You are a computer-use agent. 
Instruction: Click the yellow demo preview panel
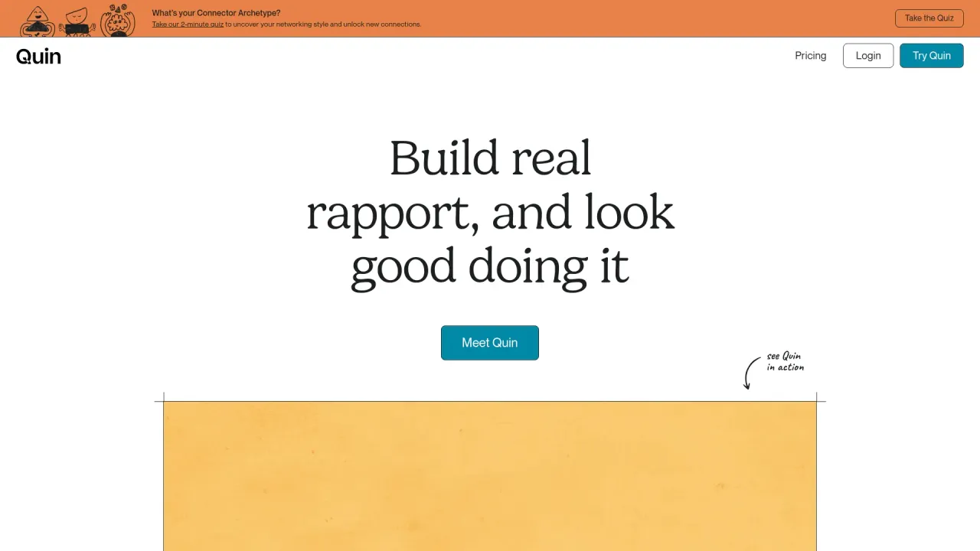click(x=490, y=476)
